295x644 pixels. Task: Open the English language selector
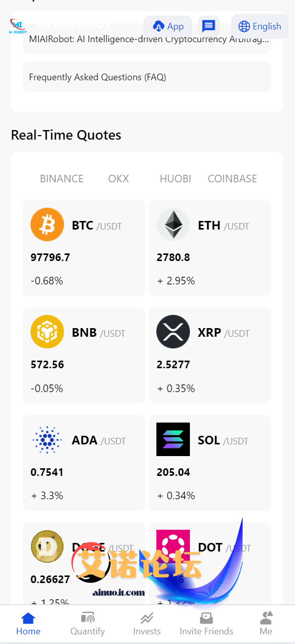point(259,26)
